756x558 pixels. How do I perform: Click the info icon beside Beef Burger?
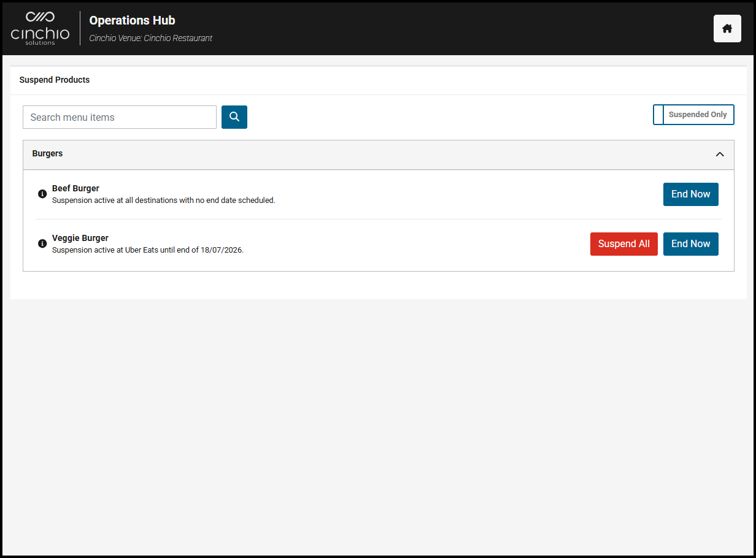pos(42,194)
